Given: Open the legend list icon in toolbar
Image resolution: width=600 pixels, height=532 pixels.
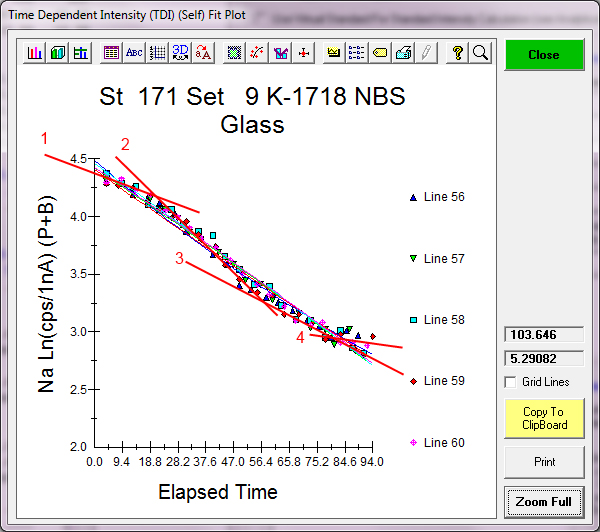Looking at the screenshot, I should 357,53.
